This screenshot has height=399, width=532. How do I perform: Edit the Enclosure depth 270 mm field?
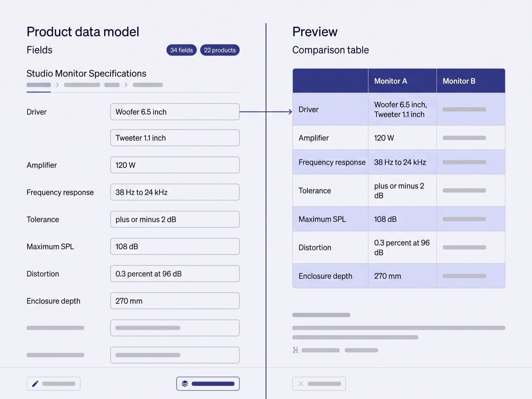(175, 301)
